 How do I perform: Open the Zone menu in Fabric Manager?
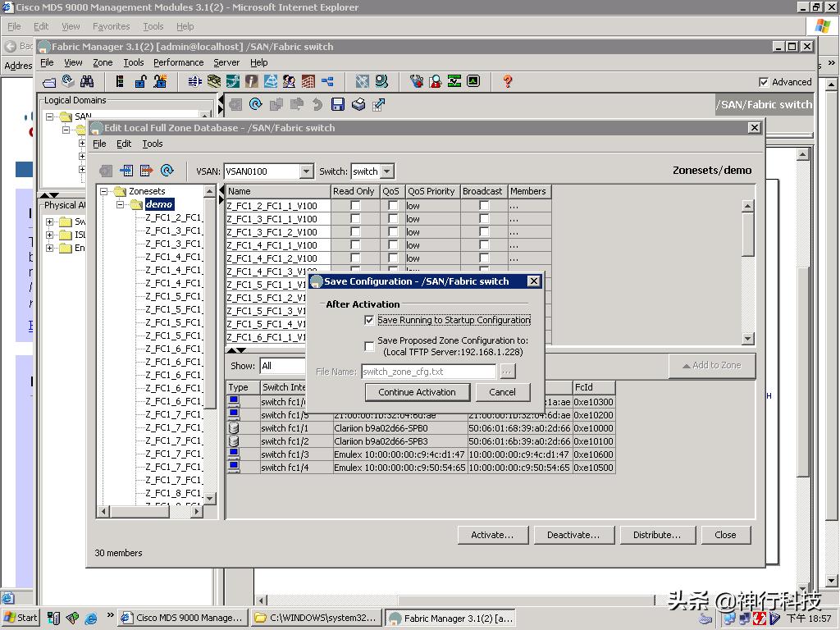pyautogui.click(x=103, y=62)
